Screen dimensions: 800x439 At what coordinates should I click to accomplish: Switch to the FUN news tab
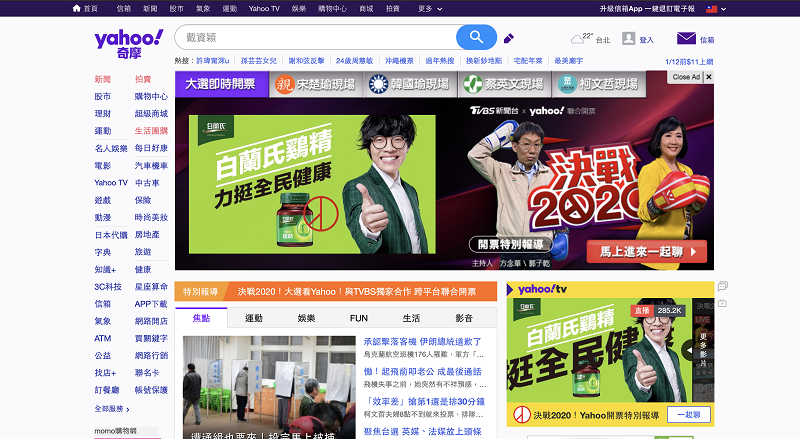pos(359,318)
